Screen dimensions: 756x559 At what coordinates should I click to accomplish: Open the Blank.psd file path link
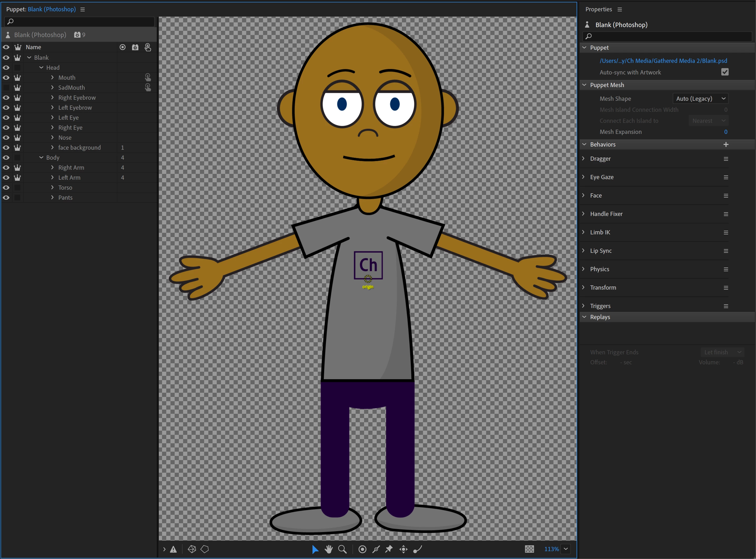[x=663, y=61]
